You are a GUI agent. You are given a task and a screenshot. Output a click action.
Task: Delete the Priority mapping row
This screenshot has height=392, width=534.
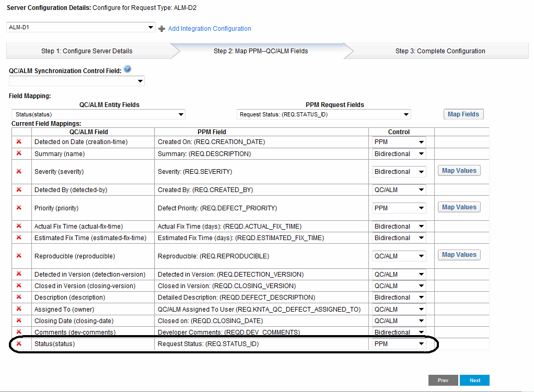coord(19,207)
